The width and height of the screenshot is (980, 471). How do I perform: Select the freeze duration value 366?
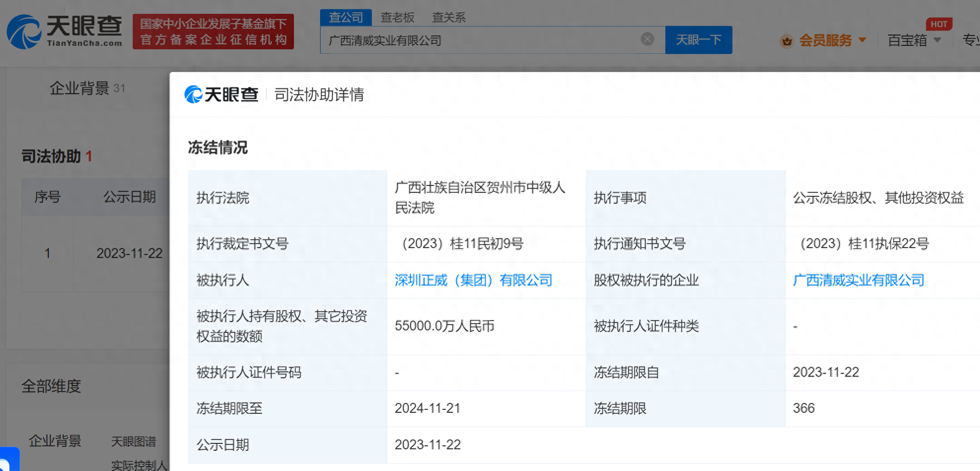click(803, 408)
